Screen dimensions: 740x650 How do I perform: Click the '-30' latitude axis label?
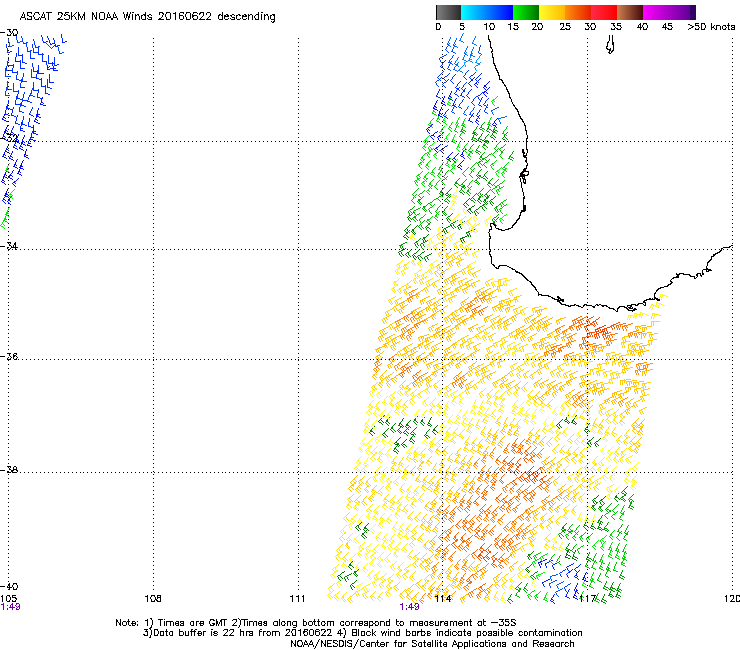(x=9, y=33)
